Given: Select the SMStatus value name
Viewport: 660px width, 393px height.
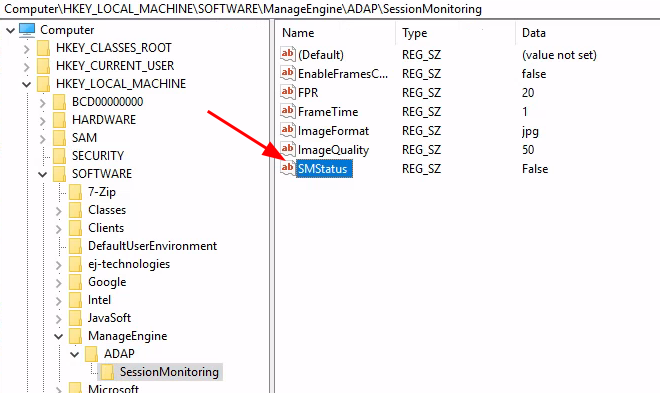Looking at the screenshot, I should [323, 169].
